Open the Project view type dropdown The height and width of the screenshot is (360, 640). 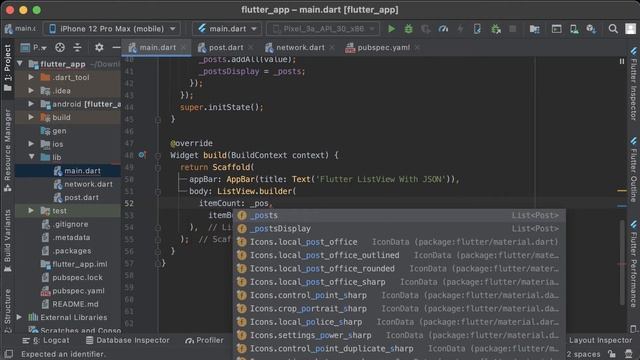pyautogui.click(x=34, y=47)
